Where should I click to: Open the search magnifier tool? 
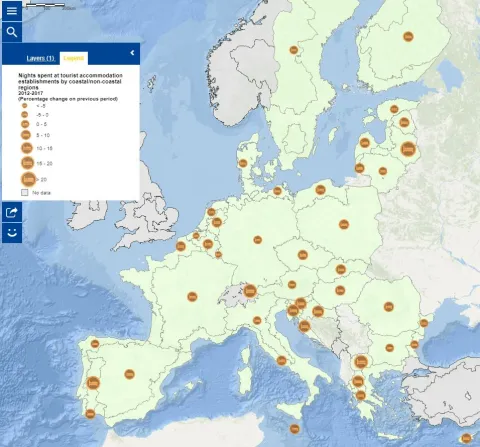click(12, 32)
